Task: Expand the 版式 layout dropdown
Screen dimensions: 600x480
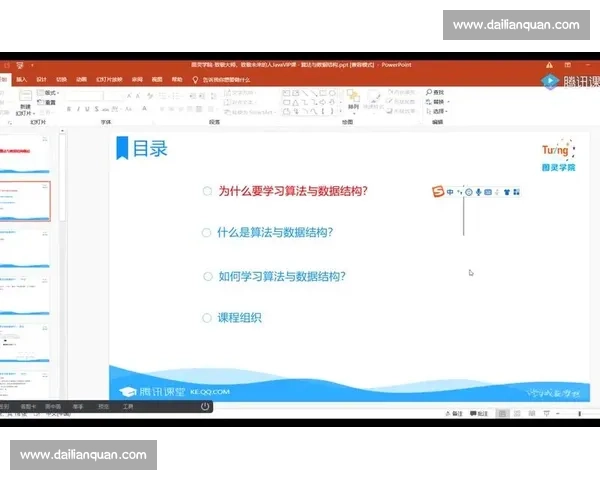Action: click(49, 93)
